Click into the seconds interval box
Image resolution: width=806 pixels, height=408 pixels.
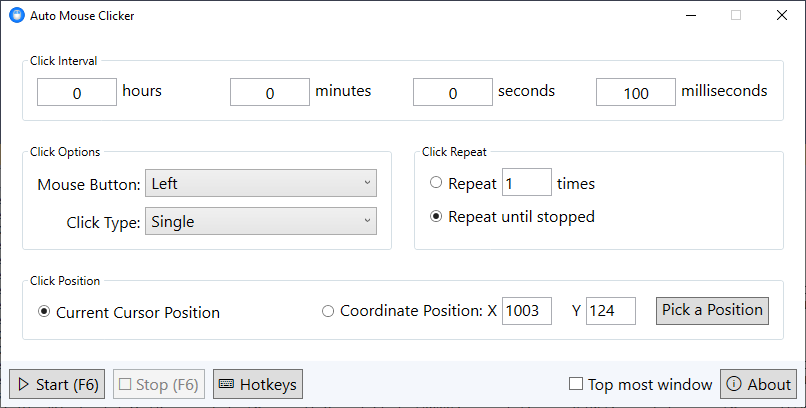(x=452, y=93)
